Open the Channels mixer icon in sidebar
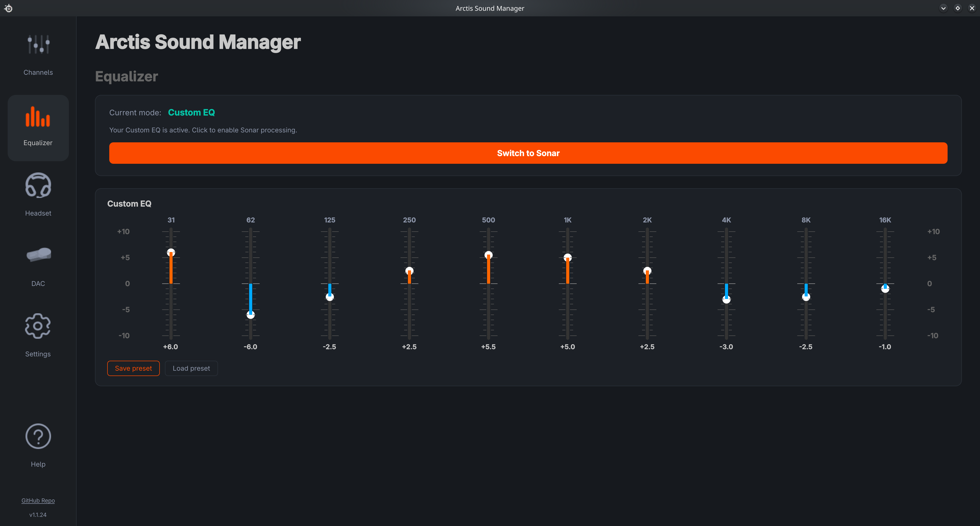 point(39,44)
